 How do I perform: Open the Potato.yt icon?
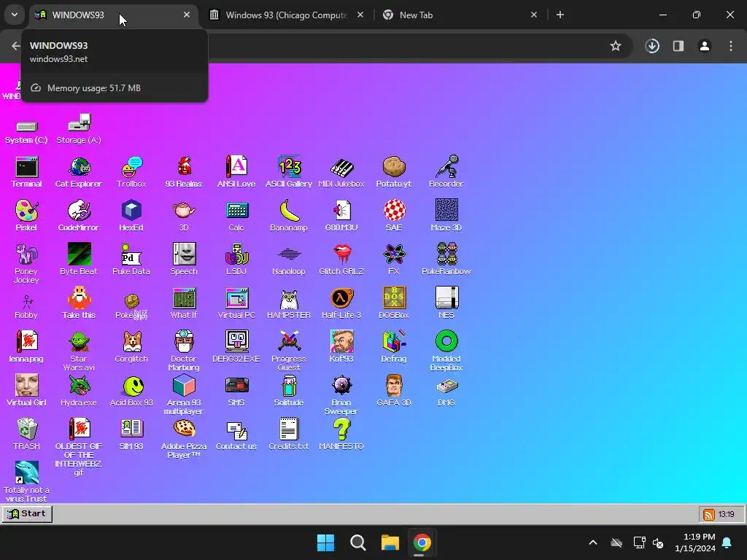[x=393, y=172]
